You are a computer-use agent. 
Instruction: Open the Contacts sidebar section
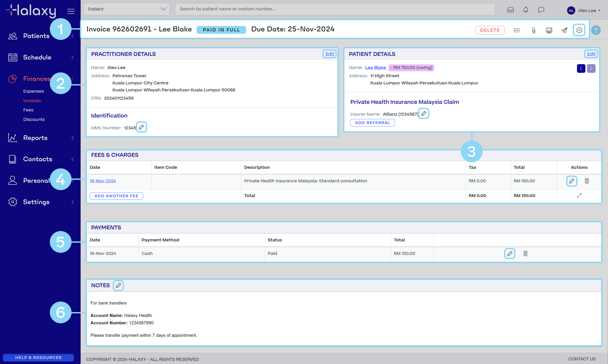(x=38, y=159)
